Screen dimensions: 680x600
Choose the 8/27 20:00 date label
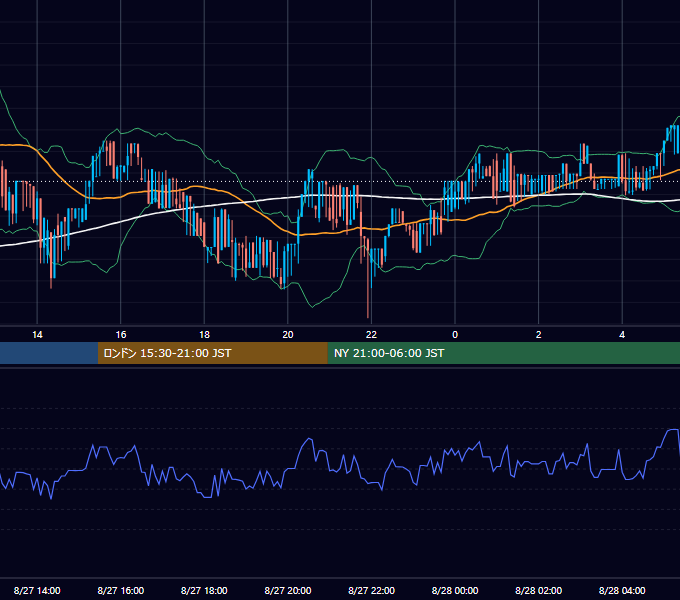pos(288,590)
